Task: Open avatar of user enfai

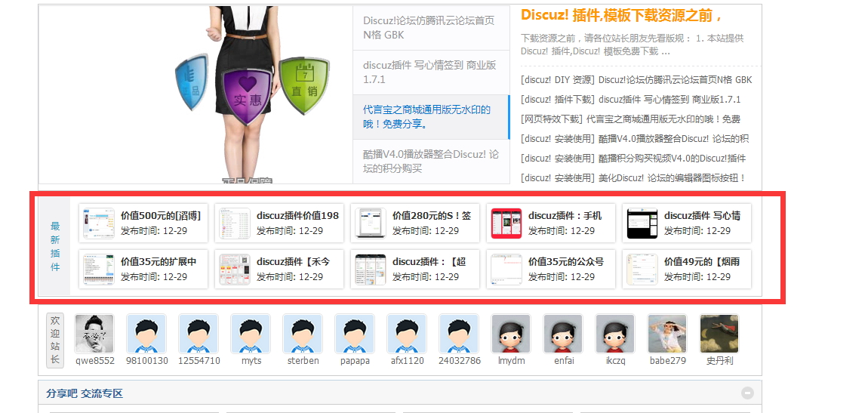Action: pos(563,334)
